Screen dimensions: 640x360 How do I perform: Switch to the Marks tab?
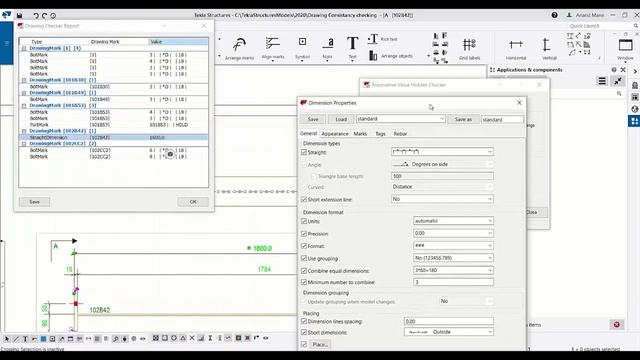[360, 134]
